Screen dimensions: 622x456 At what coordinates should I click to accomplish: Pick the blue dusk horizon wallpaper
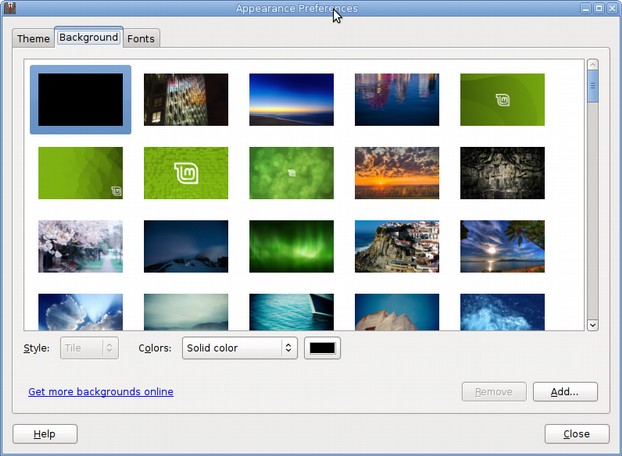(x=292, y=100)
